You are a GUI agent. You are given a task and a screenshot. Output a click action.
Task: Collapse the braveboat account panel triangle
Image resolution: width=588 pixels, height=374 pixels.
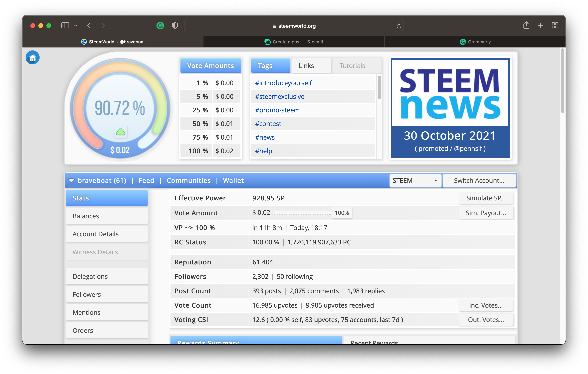(x=71, y=181)
